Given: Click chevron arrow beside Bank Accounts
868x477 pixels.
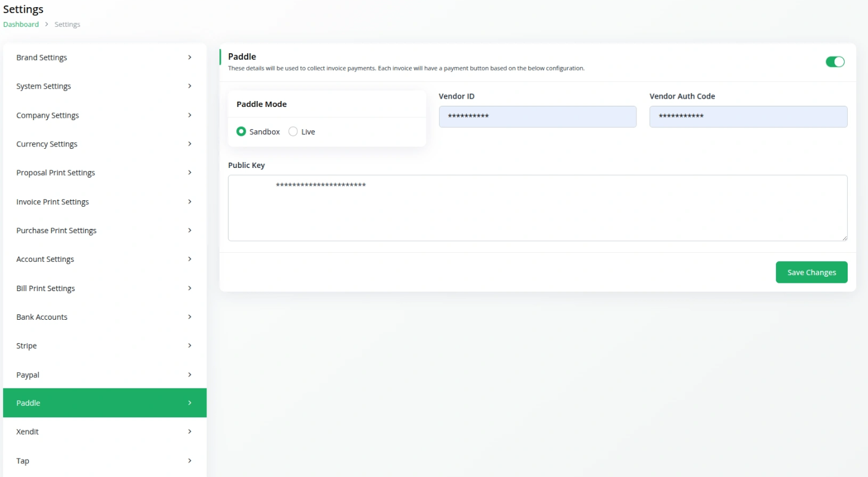Looking at the screenshot, I should coord(190,317).
